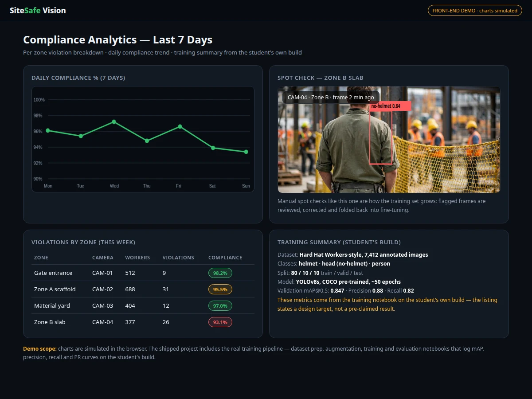This screenshot has width=532, height=399.
Task: Click the SiteSafe Vision logo
Action: tap(38, 11)
